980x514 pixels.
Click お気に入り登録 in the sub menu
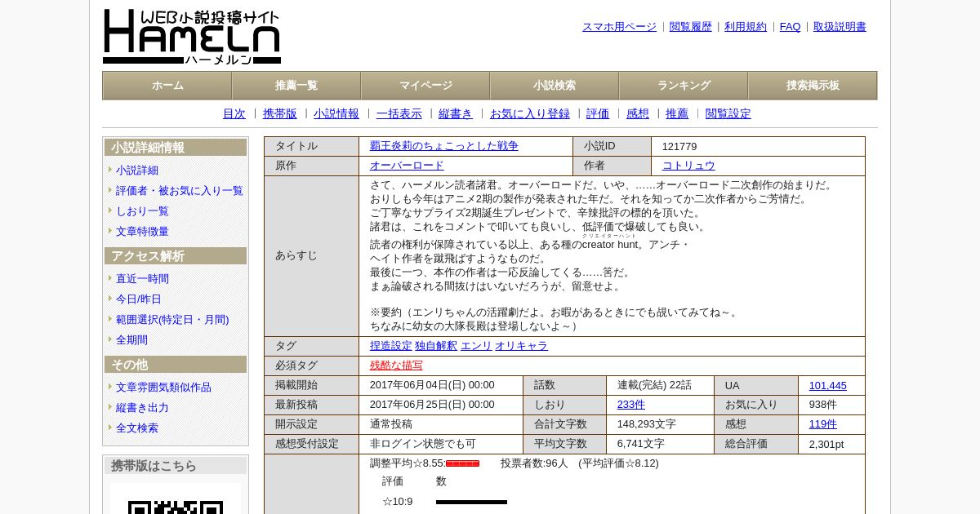click(x=530, y=114)
